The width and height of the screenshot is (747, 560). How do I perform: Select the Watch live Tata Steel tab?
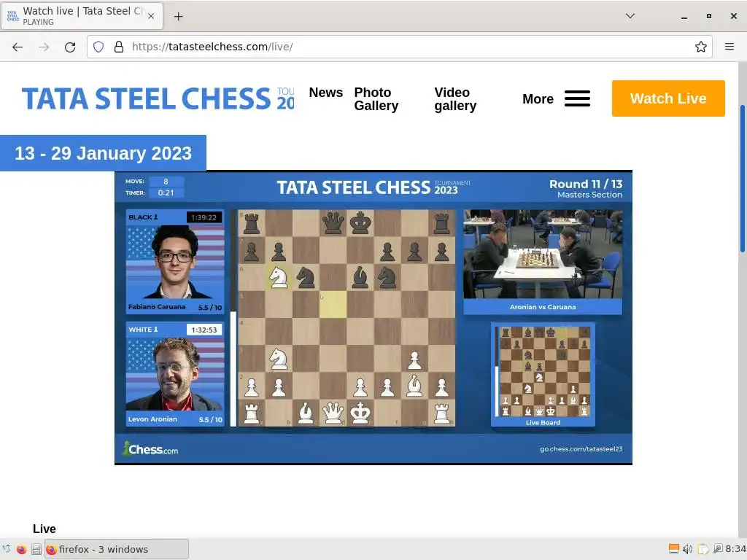[82, 16]
